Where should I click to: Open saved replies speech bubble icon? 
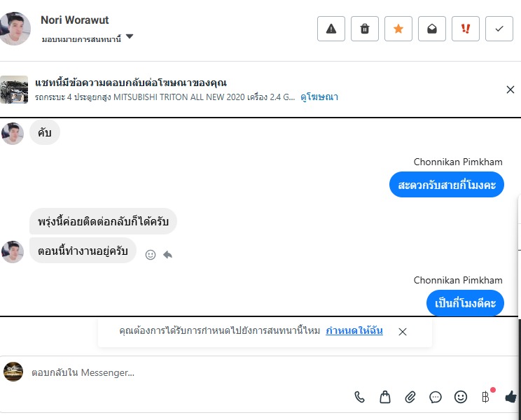[436, 397]
